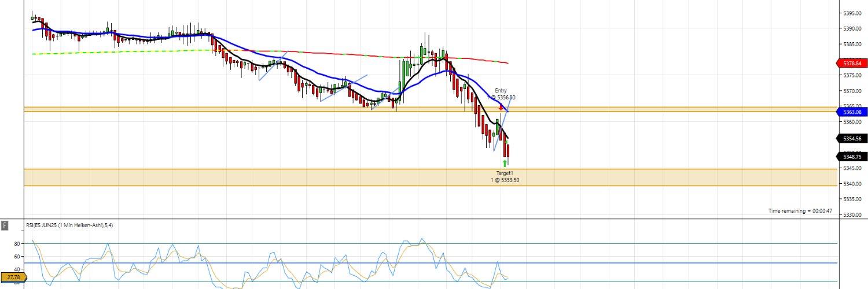
Task: Click the green buy arrow above Target1
Action: (505, 164)
